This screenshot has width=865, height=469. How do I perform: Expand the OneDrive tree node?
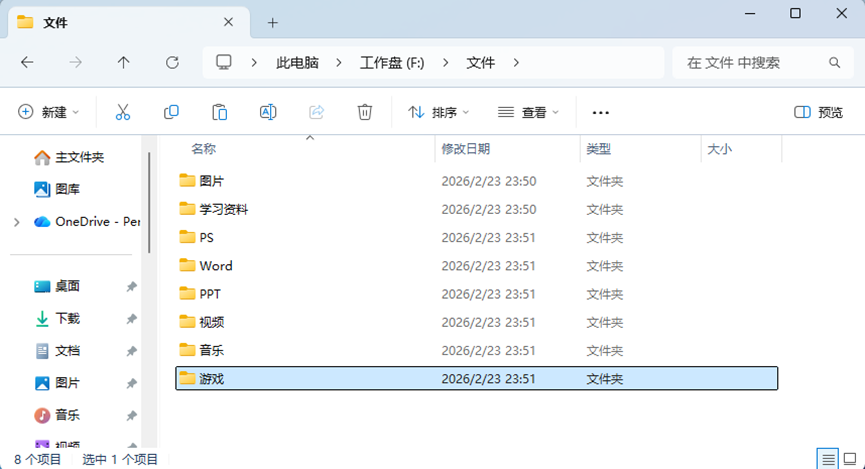coord(17,222)
